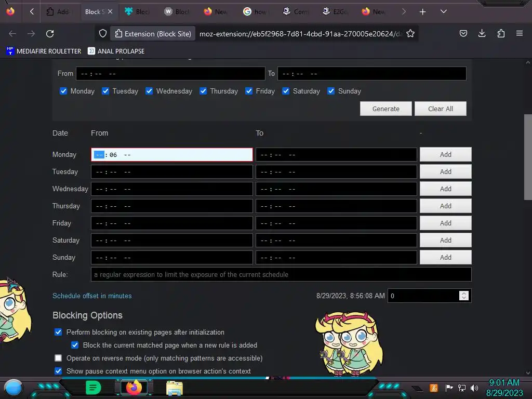The height and width of the screenshot is (399, 532).
Task: Click the Rule regular expression field
Action: coord(281,274)
